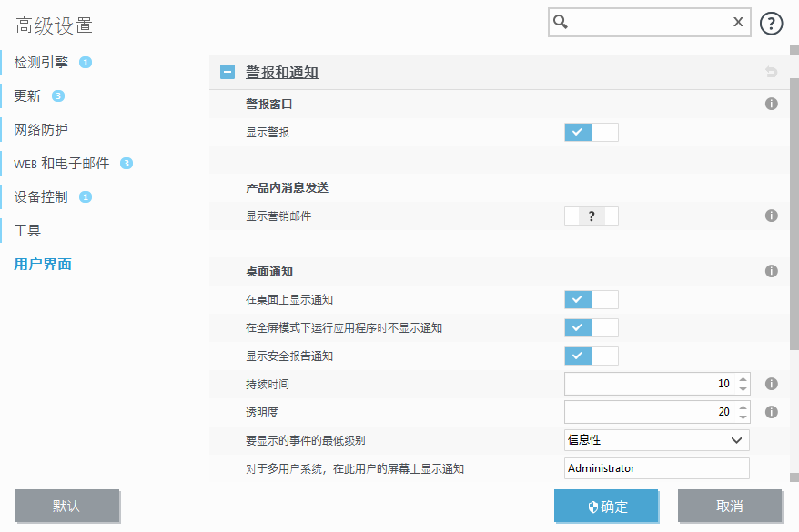Clear the search box with X icon
Viewport: 799px width, 532px height.
point(738,23)
